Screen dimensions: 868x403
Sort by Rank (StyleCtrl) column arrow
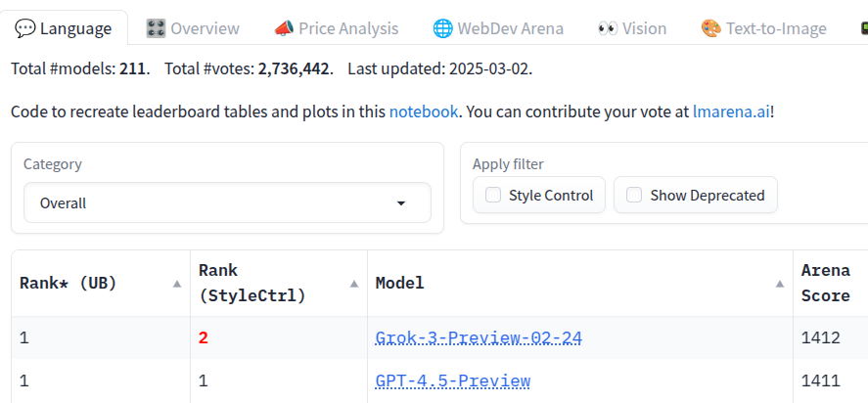pyautogui.click(x=354, y=284)
